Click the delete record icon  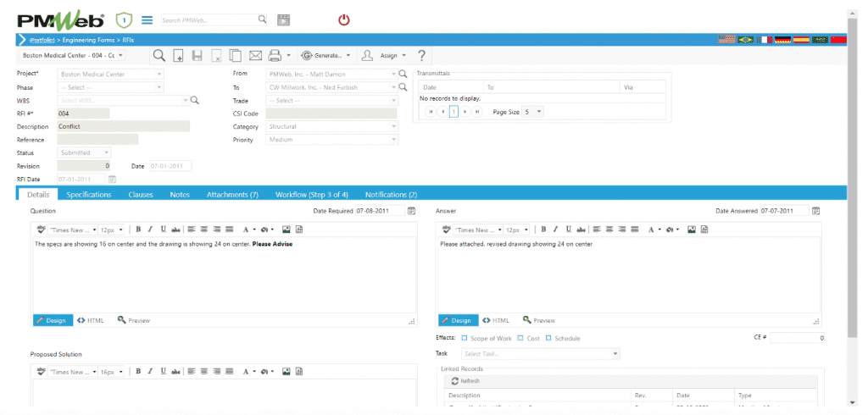[x=217, y=56]
